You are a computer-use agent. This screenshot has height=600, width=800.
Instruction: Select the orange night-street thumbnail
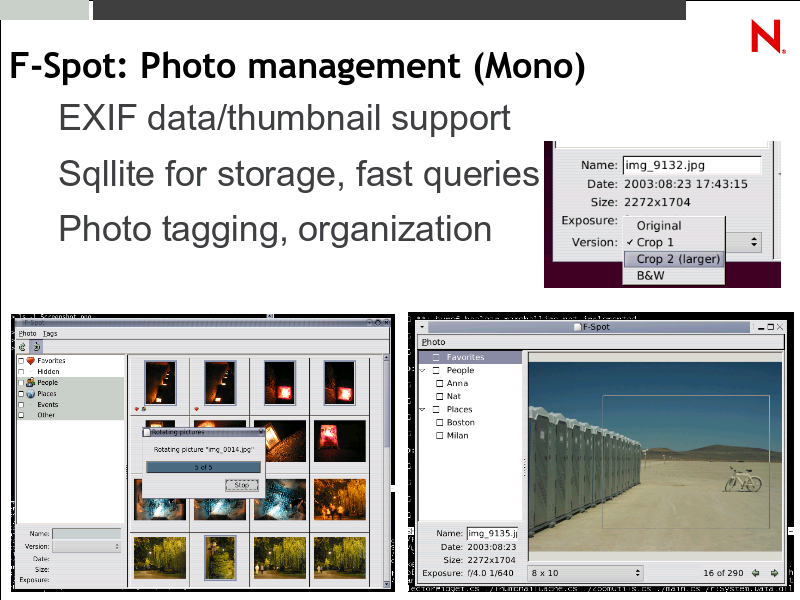point(339,499)
